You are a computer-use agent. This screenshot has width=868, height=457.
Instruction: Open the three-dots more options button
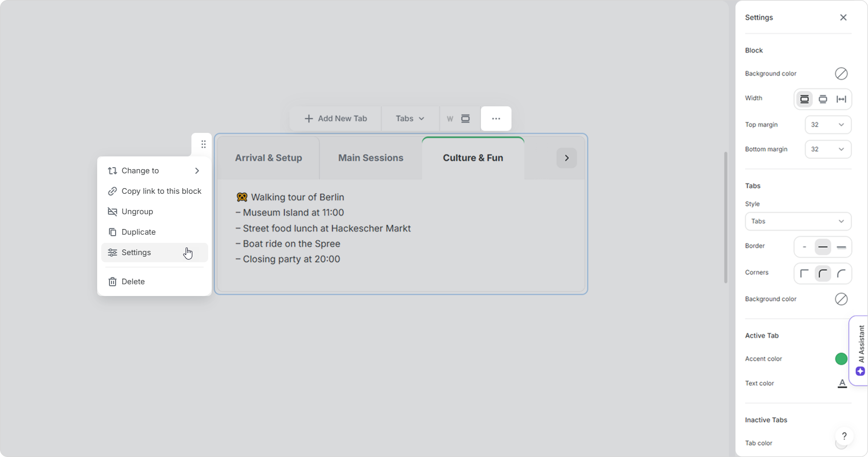[496, 119]
